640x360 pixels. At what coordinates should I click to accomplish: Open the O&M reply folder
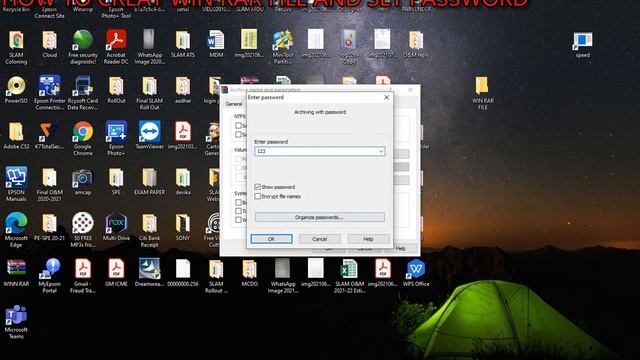416,41
